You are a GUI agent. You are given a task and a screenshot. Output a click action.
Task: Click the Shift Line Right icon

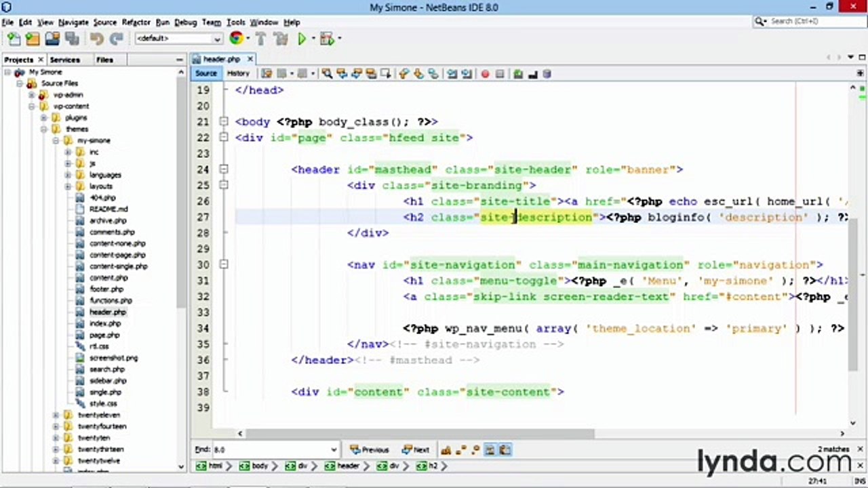click(467, 74)
